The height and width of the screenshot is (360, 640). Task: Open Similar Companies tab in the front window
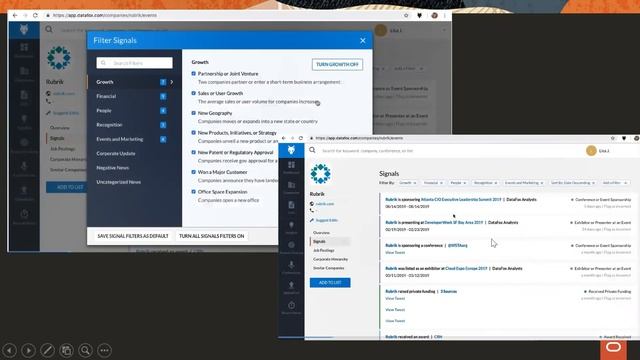(329, 268)
